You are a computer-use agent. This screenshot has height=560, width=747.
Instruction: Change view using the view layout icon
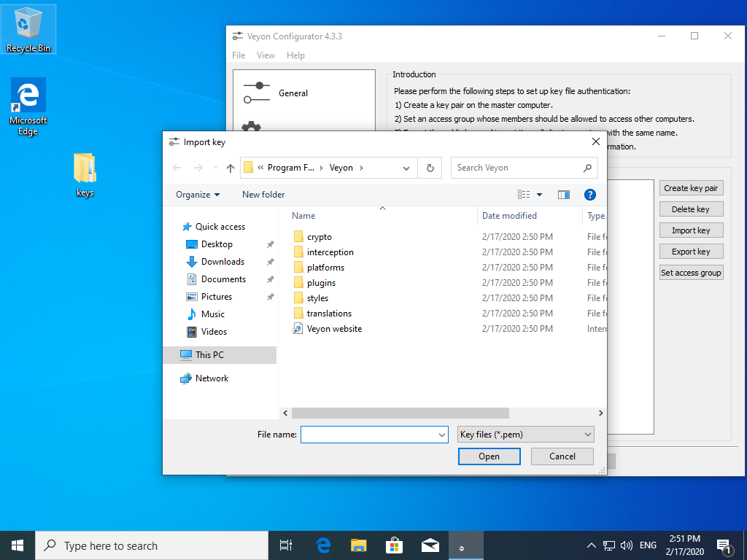pyautogui.click(x=524, y=194)
